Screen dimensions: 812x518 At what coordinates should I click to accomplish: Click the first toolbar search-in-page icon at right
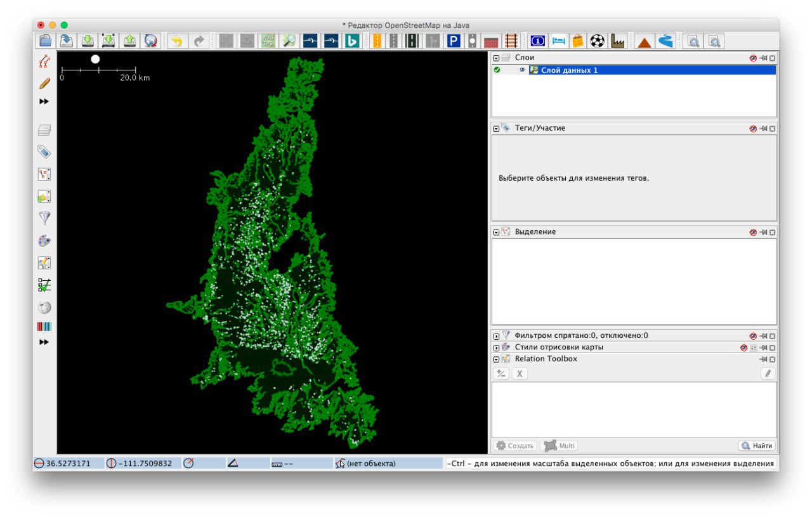pos(694,41)
